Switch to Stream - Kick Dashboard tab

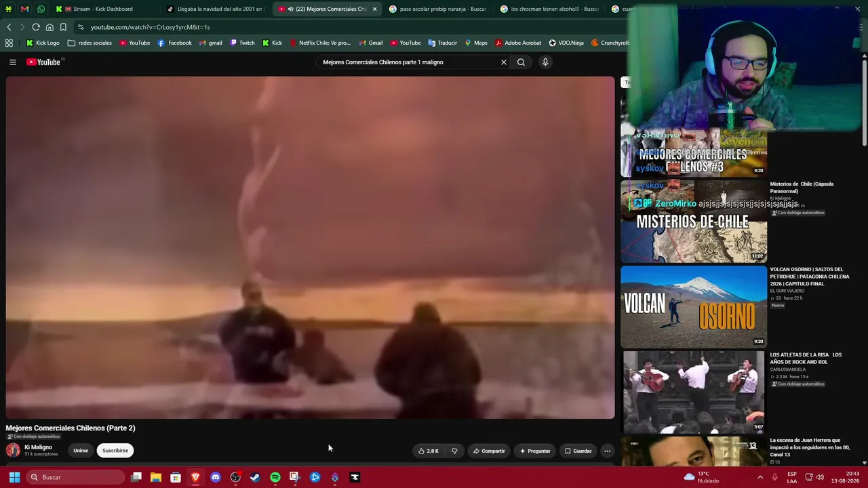click(98, 9)
